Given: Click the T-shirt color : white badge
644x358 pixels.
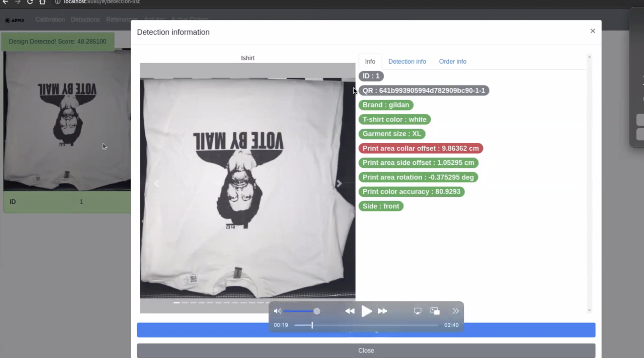Looking at the screenshot, I should tap(394, 119).
